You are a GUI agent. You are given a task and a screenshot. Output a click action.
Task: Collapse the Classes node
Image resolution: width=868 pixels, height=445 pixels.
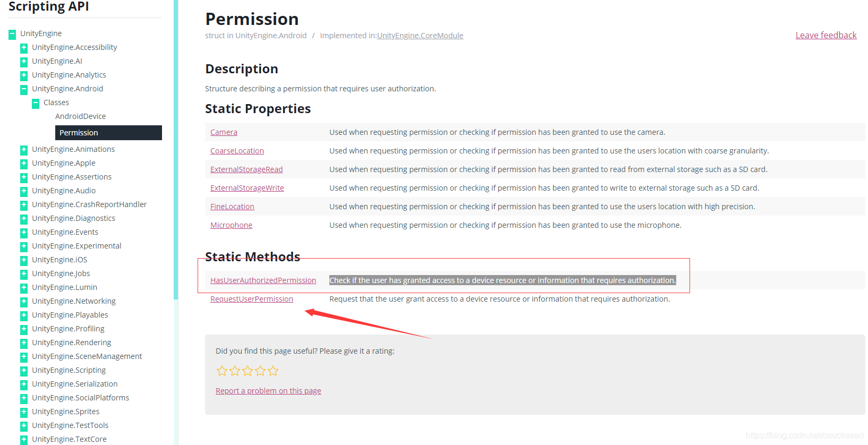pos(36,103)
